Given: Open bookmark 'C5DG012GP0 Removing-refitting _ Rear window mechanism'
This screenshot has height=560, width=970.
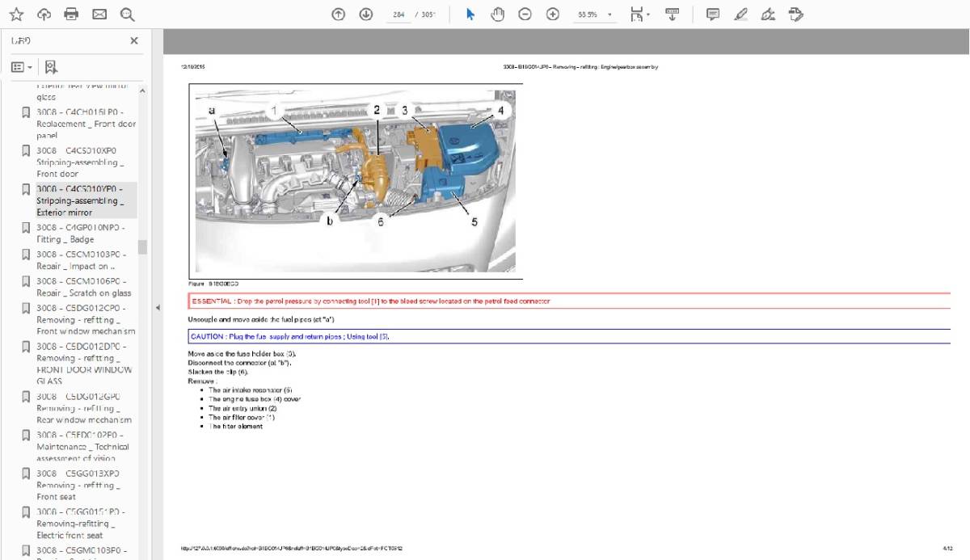Looking at the screenshot, I should [83, 408].
